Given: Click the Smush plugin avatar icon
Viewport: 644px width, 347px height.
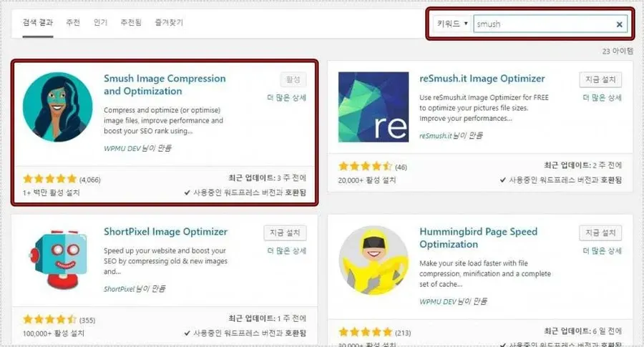Looking at the screenshot, I should coord(57,107).
